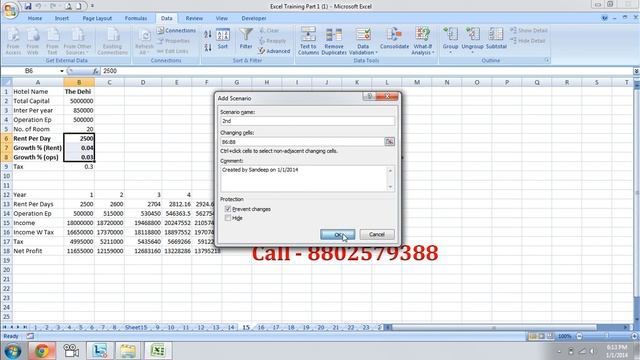Expand Ungroup dropdown arrow
This screenshot has height=360, width=640.
tap(473, 53)
